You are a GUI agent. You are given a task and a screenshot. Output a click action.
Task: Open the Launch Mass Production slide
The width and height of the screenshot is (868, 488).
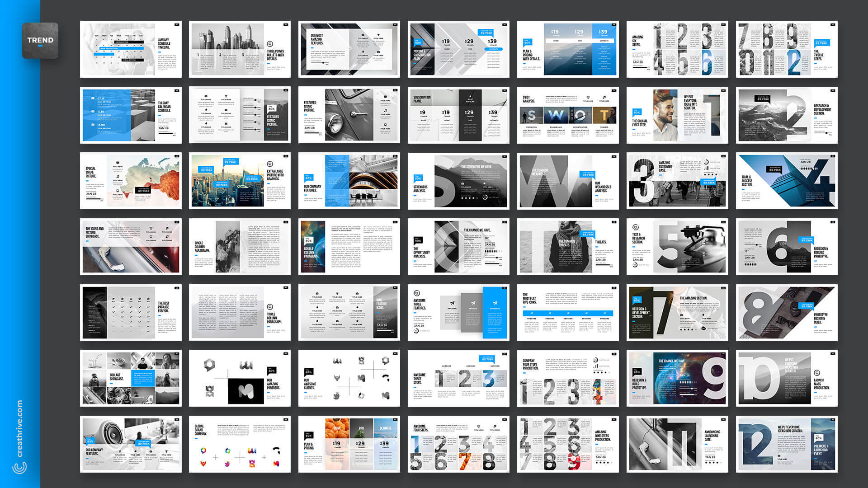click(x=787, y=378)
